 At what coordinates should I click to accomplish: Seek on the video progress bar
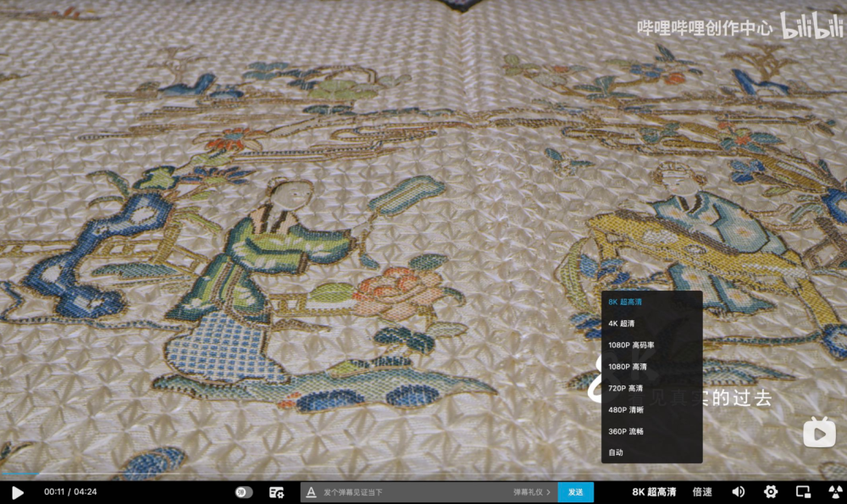tap(423, 474)
